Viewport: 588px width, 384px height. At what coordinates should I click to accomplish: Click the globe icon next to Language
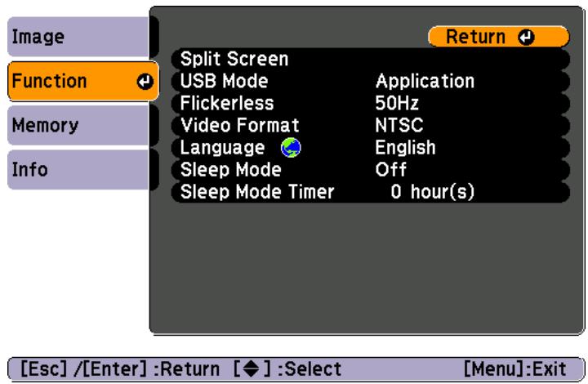[291, 147]
